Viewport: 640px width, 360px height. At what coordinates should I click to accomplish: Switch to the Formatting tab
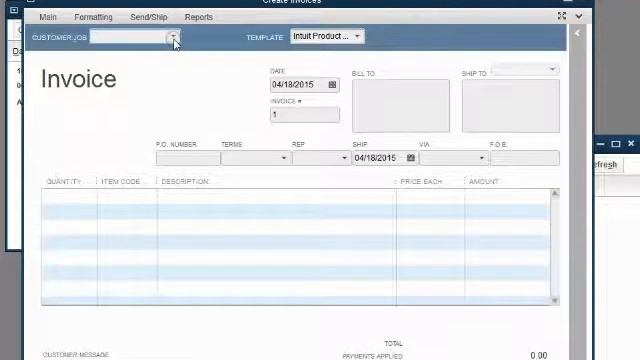pyautogui.click(x=93, y=17)
